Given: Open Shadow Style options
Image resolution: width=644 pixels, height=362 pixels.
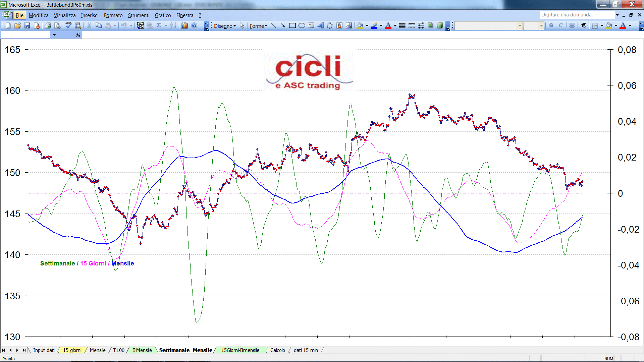Looking at the screenshot, I should (430, 25).
